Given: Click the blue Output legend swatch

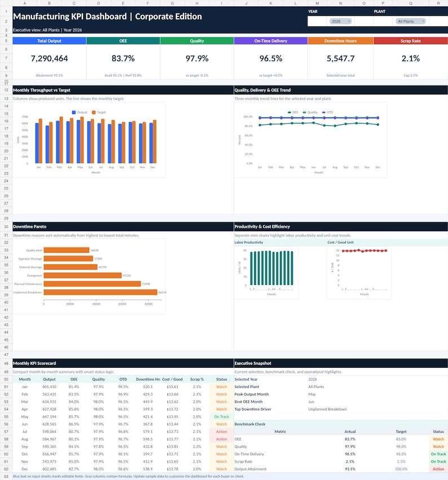Looking at the screenshot, I should [74, 112].
